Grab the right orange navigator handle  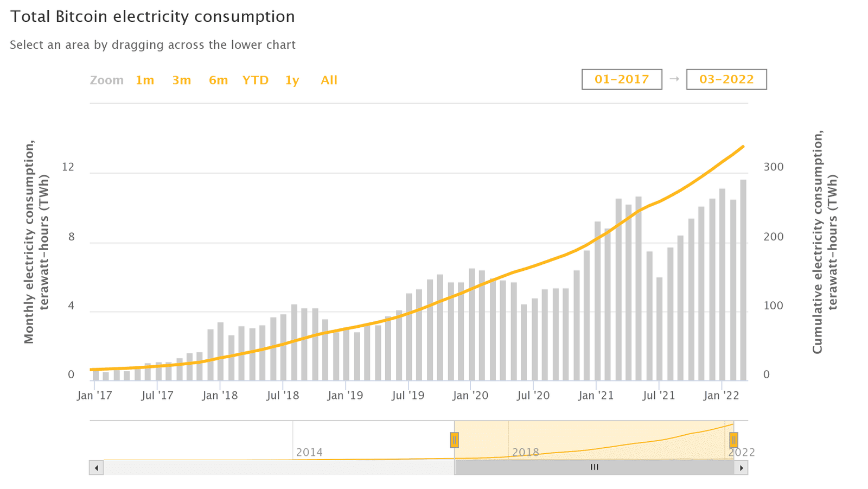[734, 440]
